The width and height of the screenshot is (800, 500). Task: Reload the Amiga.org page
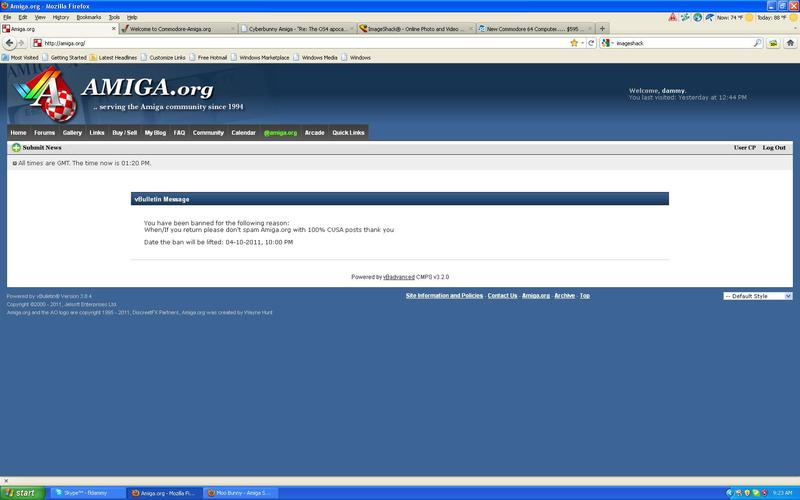click(x=591, y=43)
